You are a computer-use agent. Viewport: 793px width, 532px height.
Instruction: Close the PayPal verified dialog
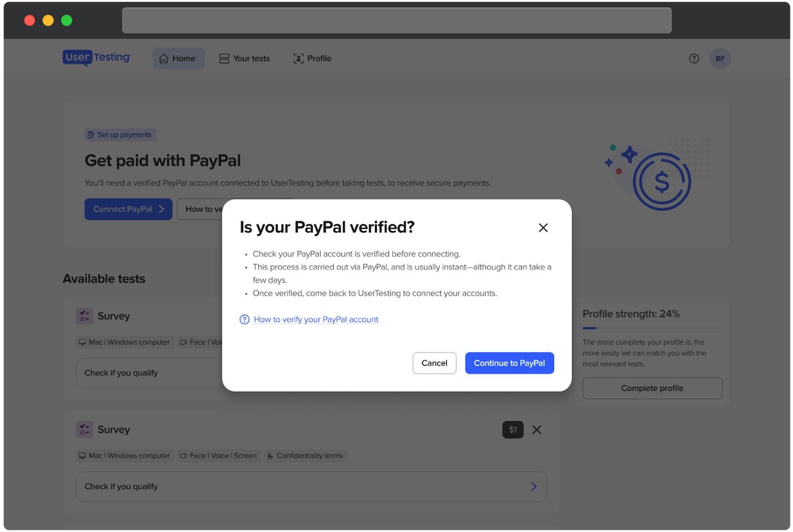tap(543, 228)
